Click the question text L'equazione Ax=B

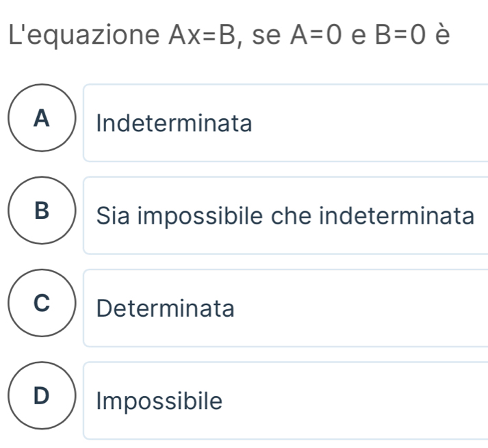point(123,34)
